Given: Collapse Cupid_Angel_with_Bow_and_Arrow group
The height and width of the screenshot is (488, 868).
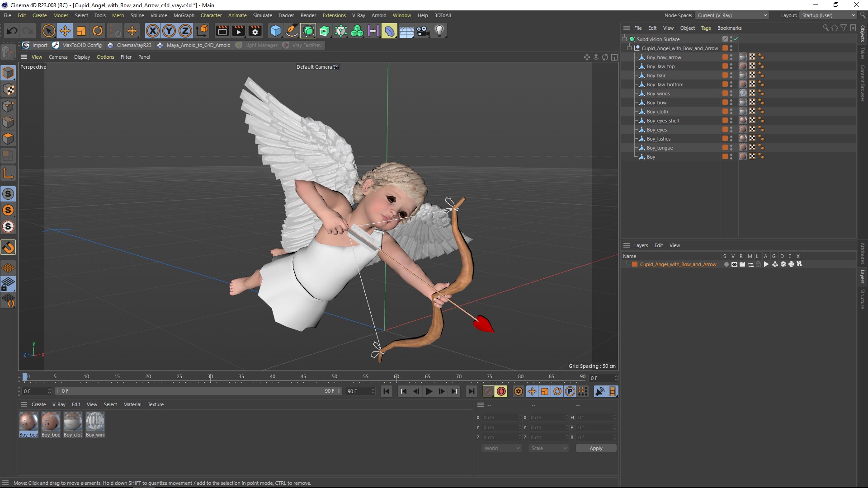Looking at the screenshot, I should coord(629,48).
